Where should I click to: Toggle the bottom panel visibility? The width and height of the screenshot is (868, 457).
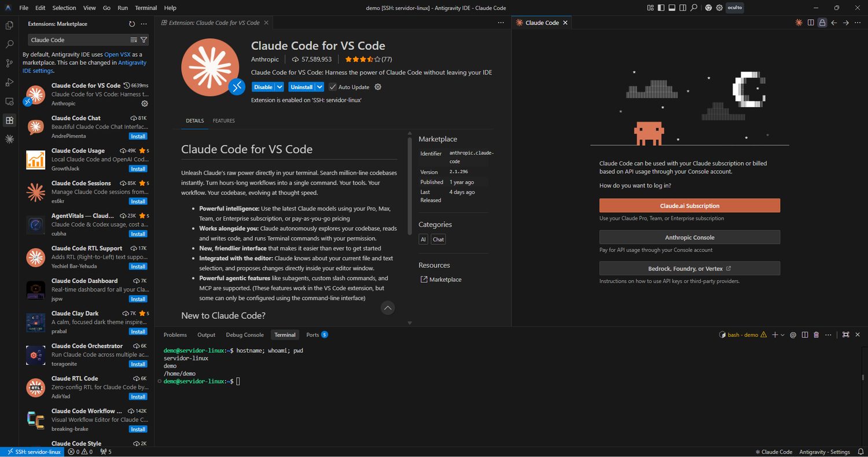(672, 8)
